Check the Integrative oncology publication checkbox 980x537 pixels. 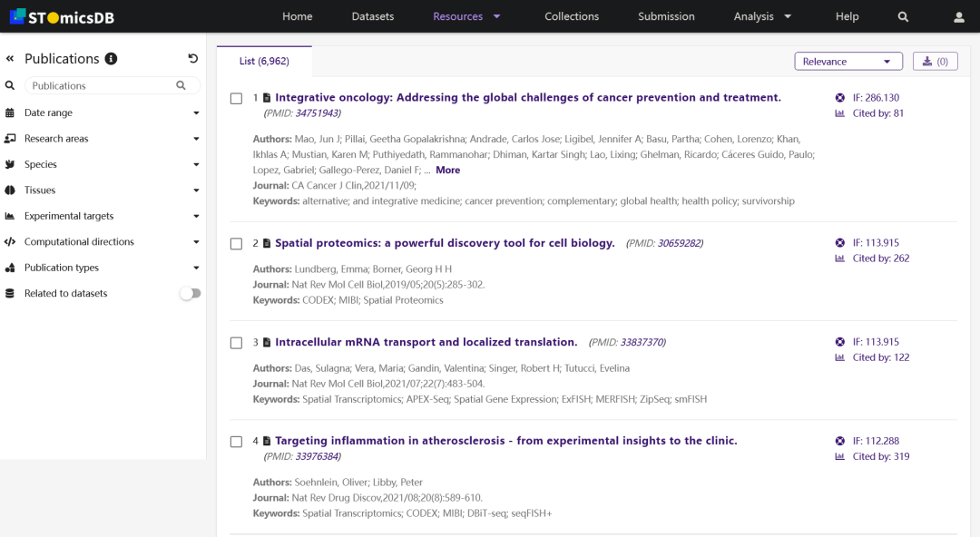pyautogui.click(x=236, y=98)
